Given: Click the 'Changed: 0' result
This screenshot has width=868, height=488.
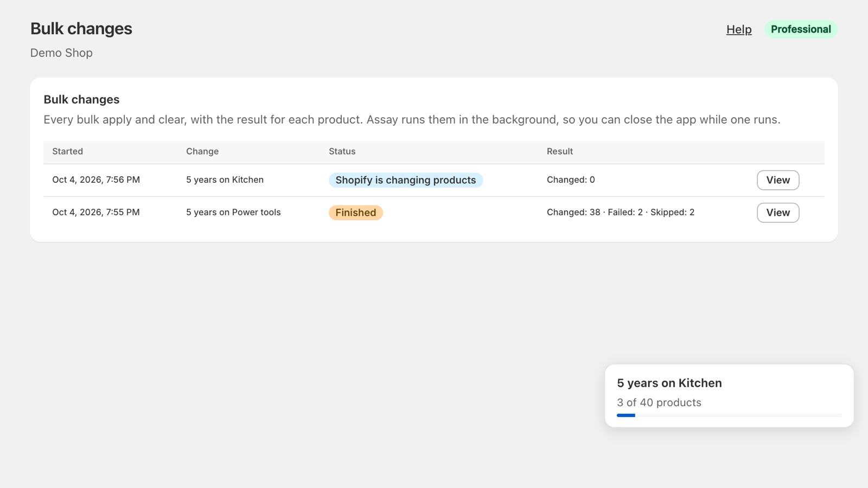Looking at the screenshot, I should click(x=571, y=180).
